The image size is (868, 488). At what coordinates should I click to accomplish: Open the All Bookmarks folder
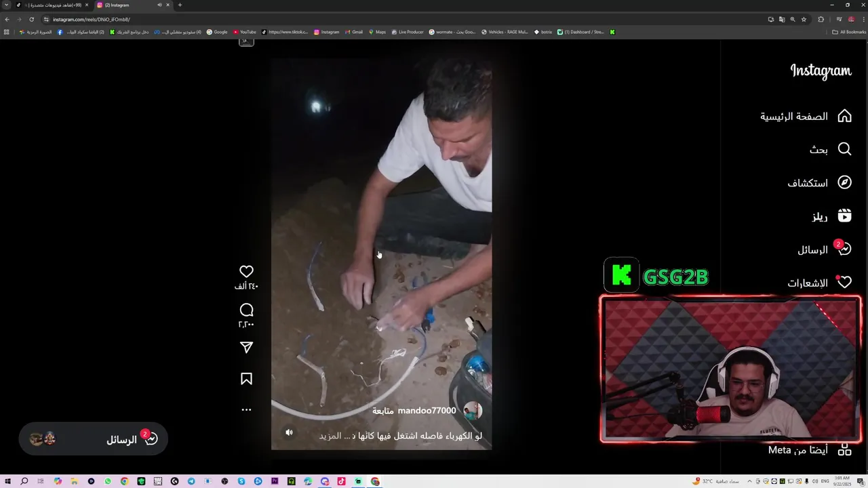[x=849, y=32]
